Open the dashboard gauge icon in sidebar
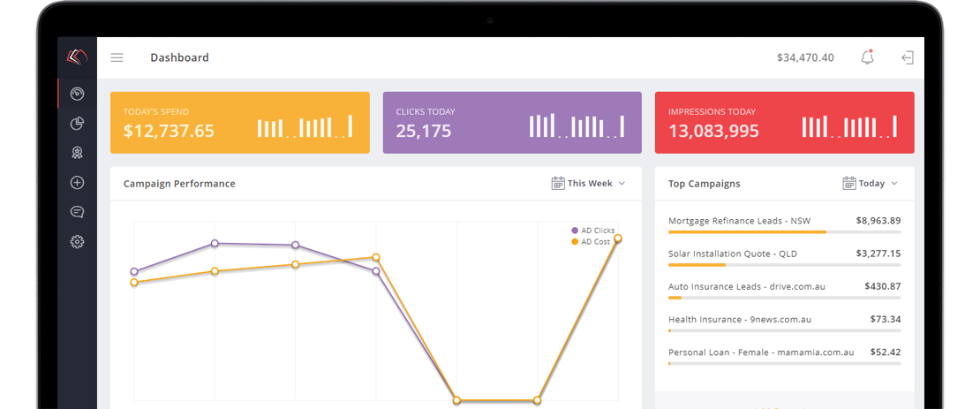 (78, 94)
